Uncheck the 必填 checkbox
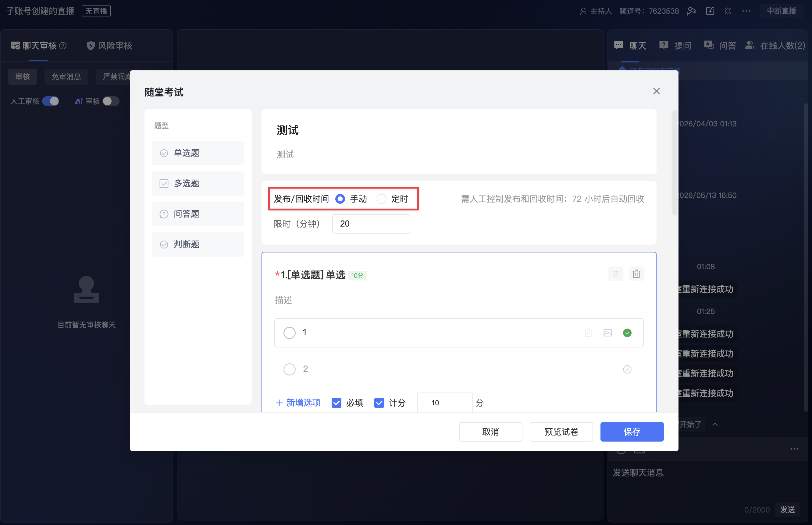812x525 pixels. click(336, 403)
